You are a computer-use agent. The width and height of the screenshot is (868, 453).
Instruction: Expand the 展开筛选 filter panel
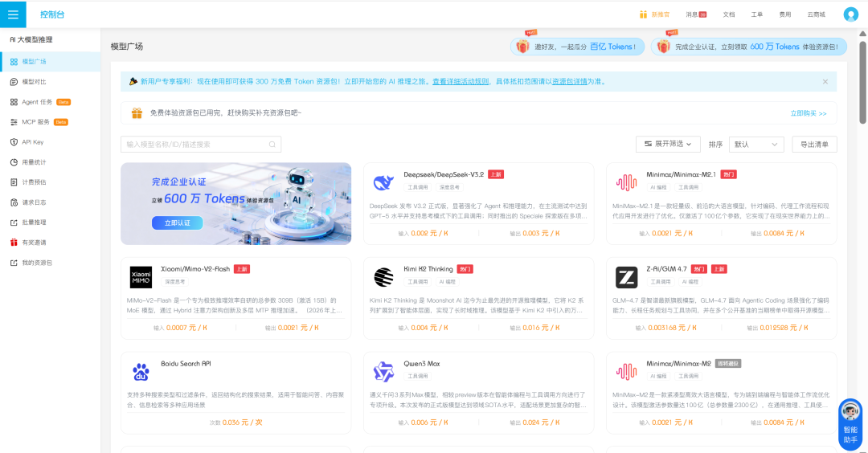[668, 145]
